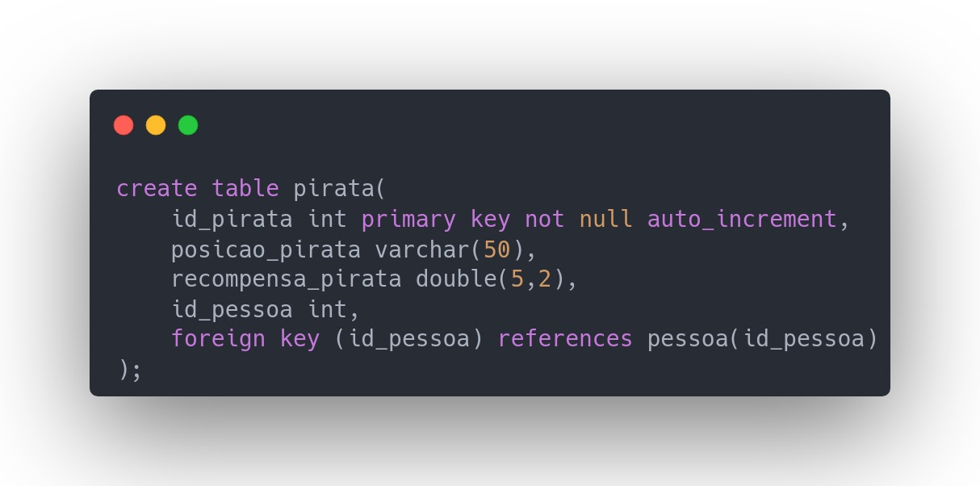The image size is (980, 486).
Task: Click the green maximize dot
Action: (x=188, y=125)
